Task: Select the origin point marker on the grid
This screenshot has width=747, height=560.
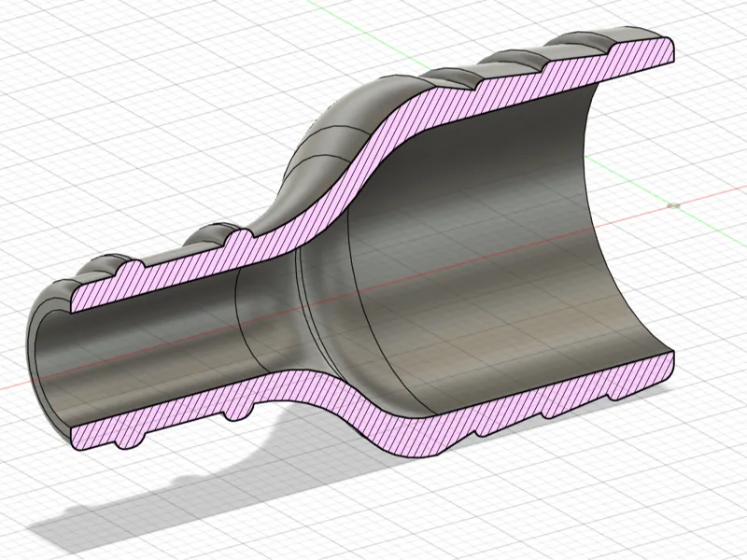Action: click(x=673, y=205)
